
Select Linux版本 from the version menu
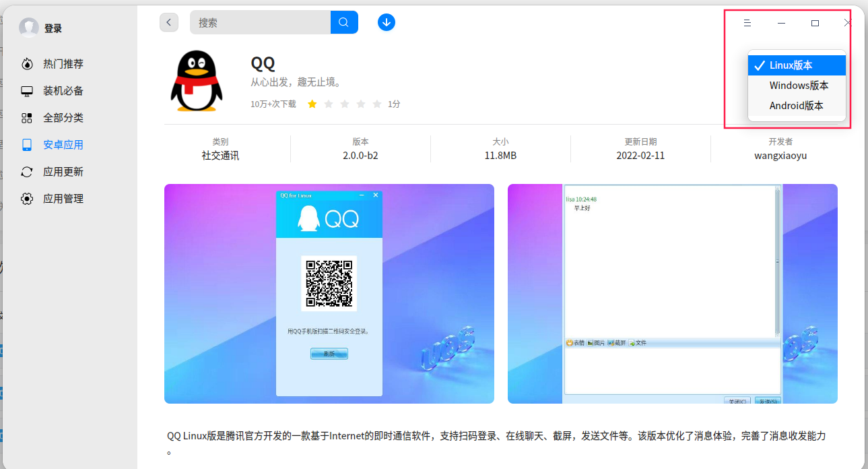click(x=797, y=65)
